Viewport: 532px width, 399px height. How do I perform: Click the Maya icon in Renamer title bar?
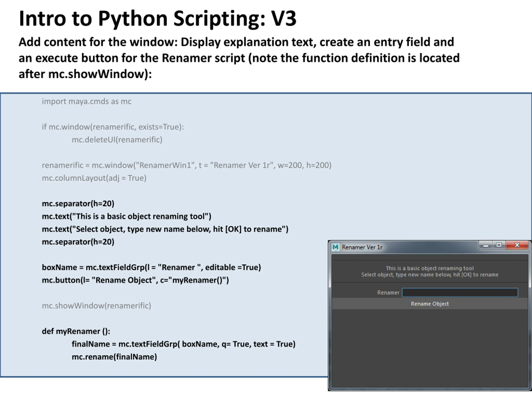point(335,247)
